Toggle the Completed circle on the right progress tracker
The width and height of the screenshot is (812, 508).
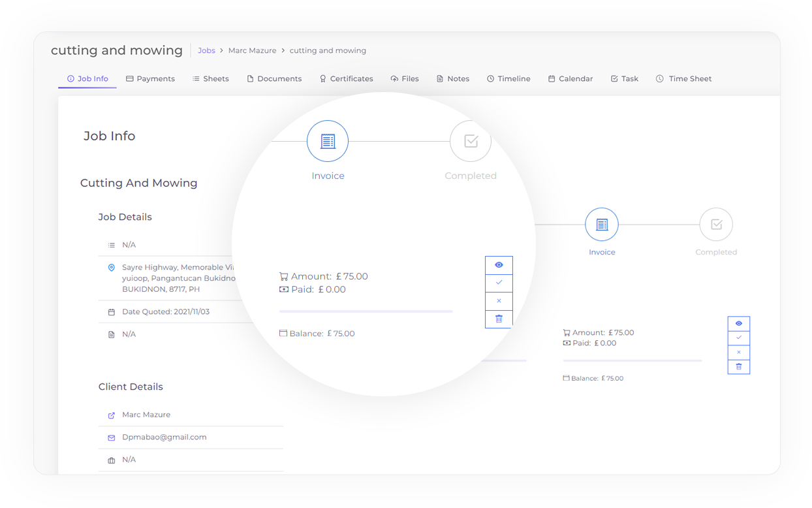tap(716, 224)
